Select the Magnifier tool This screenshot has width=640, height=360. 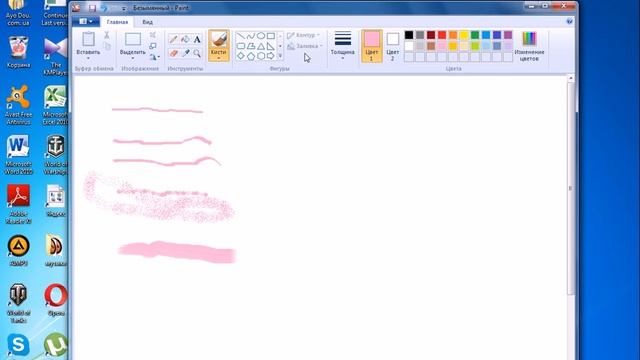click(x=197, y=53)
